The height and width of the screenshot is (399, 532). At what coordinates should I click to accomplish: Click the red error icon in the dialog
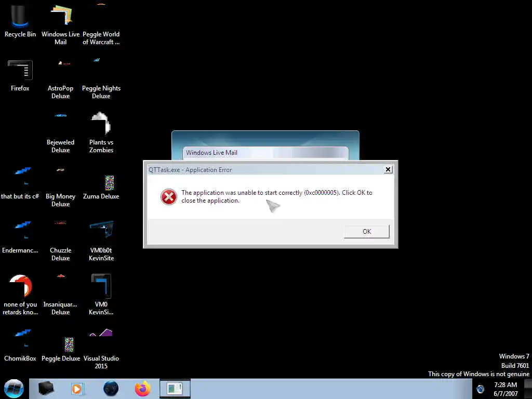coord(169,197)
